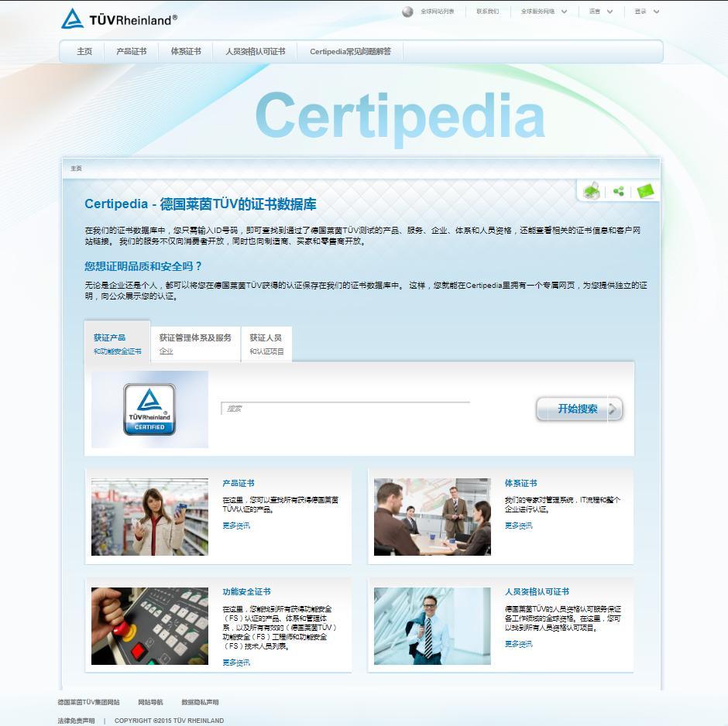Open the 联系我们 contact link
This screenshot has width=728, height=726.
[487, 12]
